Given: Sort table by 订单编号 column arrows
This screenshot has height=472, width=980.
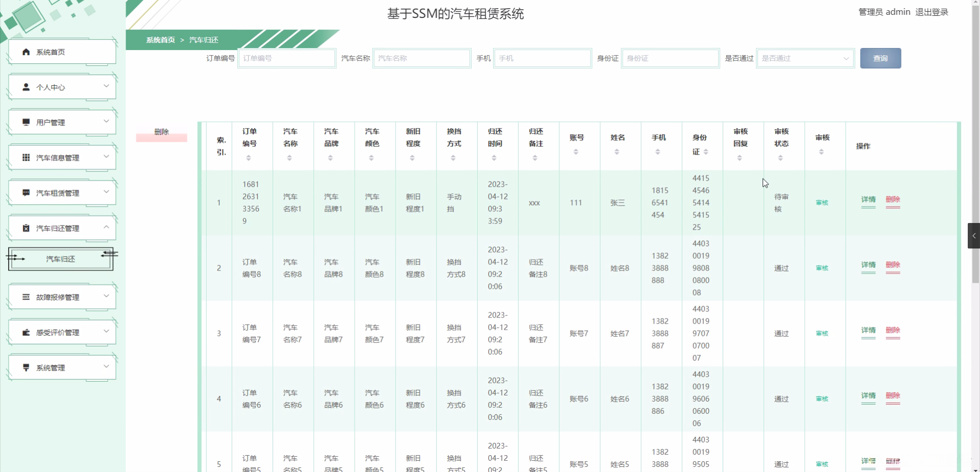Looking at the screenshot, I should click(249, 158).
